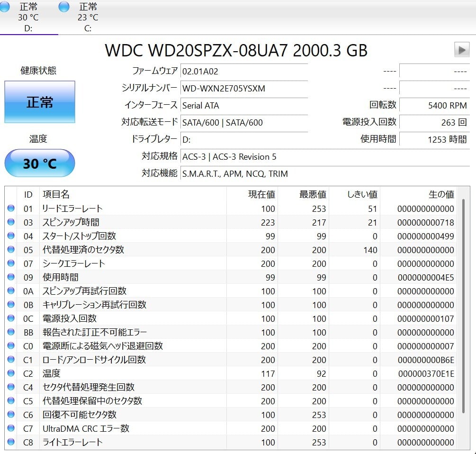
Task: Click the serial number field WD-WXN2E705YSXM
Action: 243,88
